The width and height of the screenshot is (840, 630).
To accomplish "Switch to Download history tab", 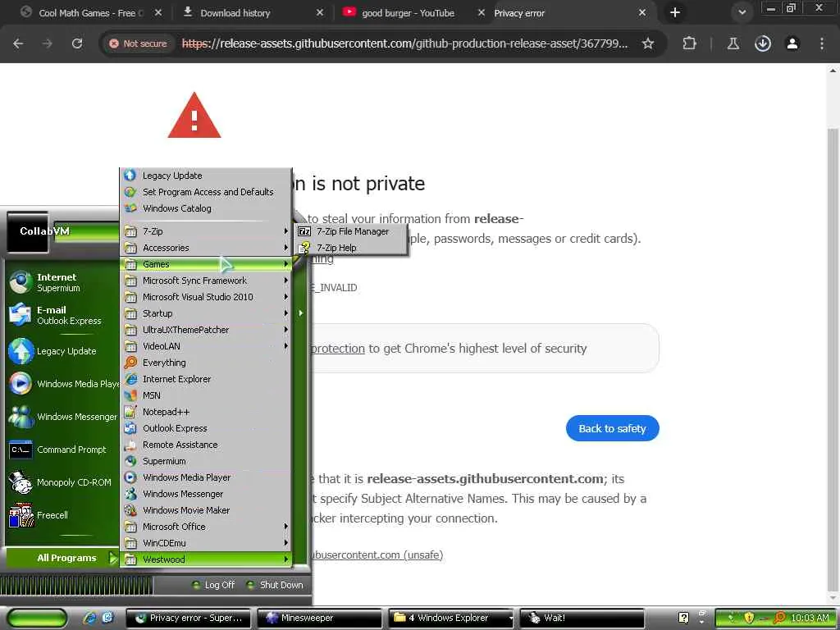I will (x=252, y=13).
